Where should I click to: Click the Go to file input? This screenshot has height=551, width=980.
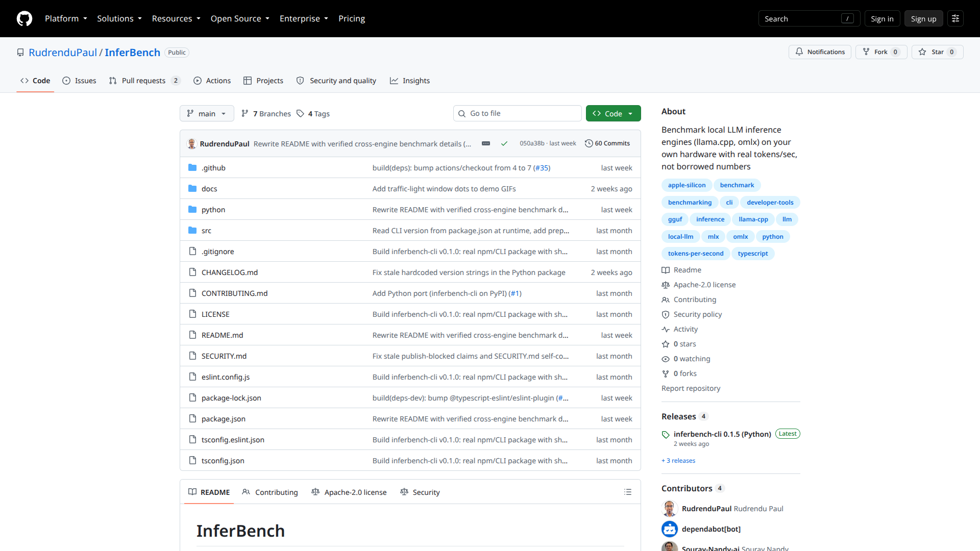[x=517, y=113]
